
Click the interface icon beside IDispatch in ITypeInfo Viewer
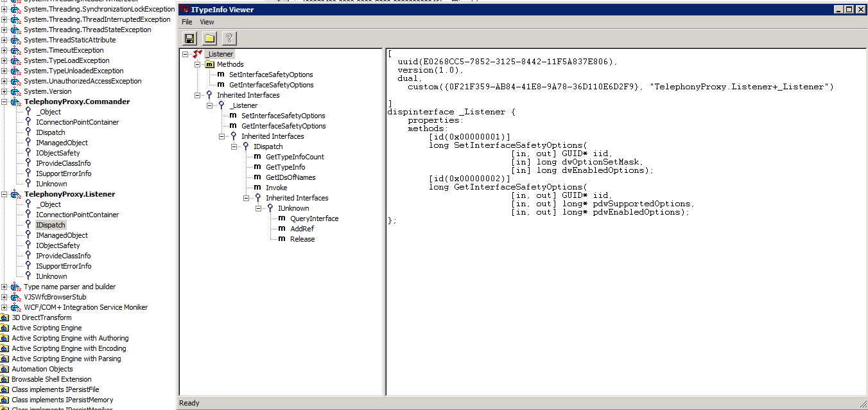coord(246,147)
